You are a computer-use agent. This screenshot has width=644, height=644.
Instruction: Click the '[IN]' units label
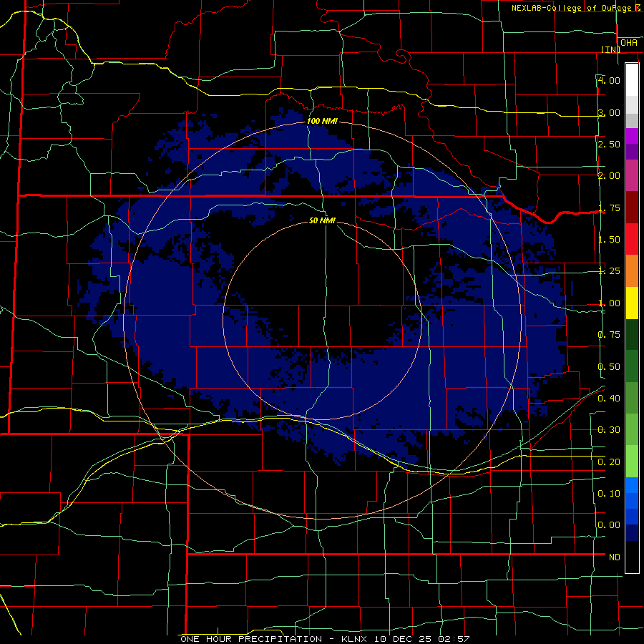tap(611, 49)
